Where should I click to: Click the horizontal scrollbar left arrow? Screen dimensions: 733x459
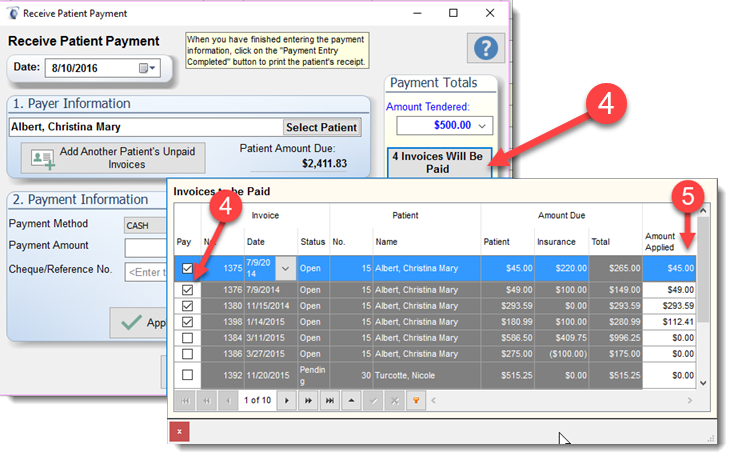(x=433, y=401)
